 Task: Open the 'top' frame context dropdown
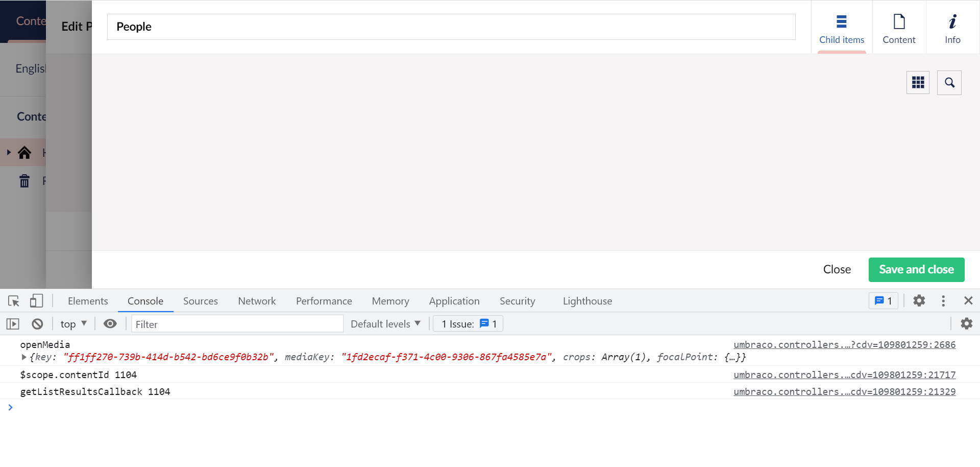(x=73, y=323)
